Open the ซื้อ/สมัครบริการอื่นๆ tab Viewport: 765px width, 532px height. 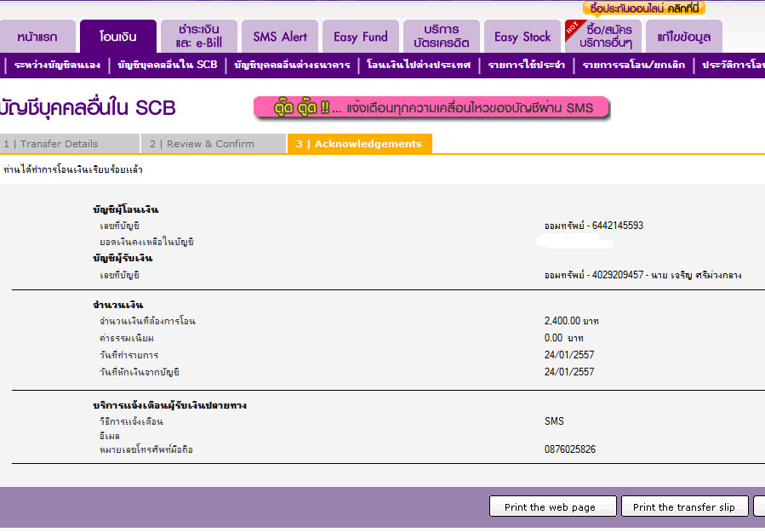(603, 36)
